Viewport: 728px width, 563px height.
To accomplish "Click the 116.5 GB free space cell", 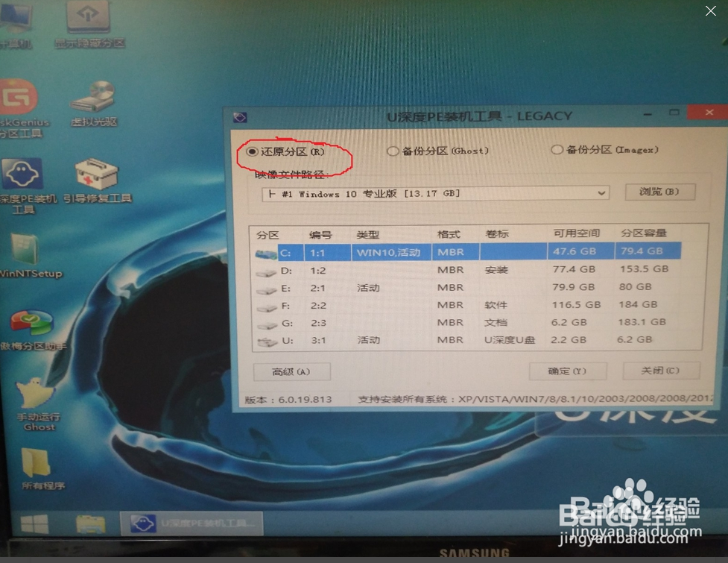I will 576,305.
